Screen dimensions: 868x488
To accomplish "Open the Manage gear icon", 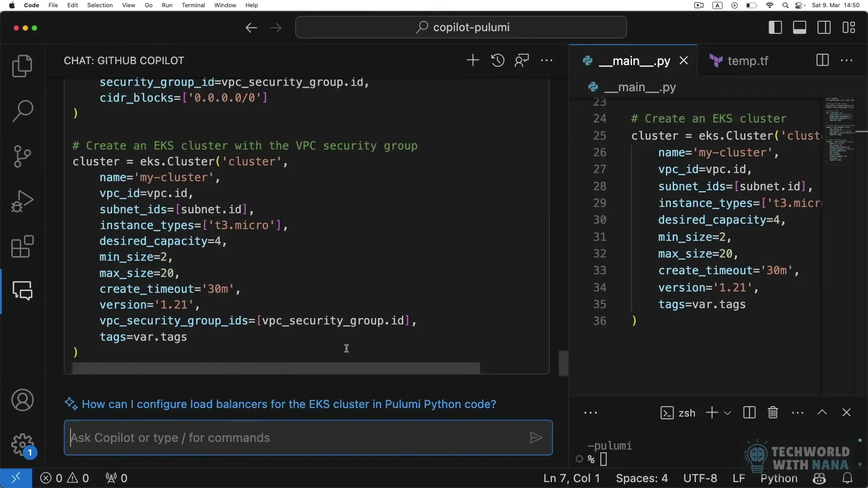I will [x=22, y=446].
